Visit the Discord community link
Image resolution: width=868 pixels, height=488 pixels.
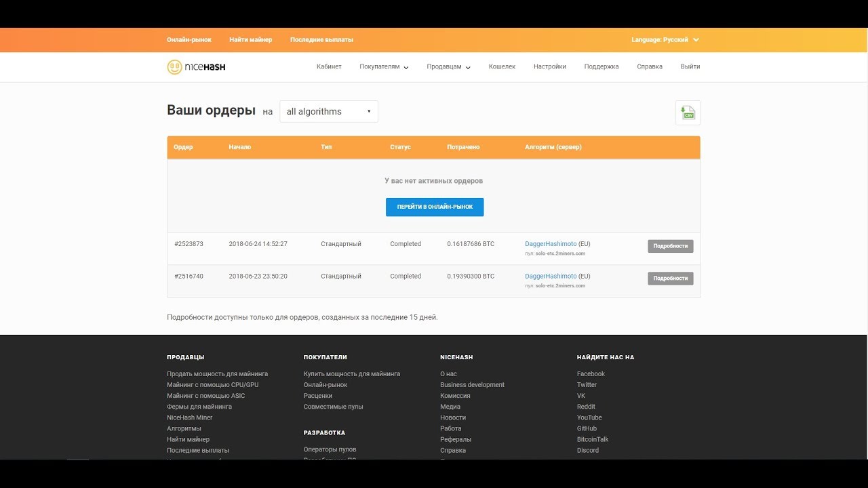coord(587,450)
